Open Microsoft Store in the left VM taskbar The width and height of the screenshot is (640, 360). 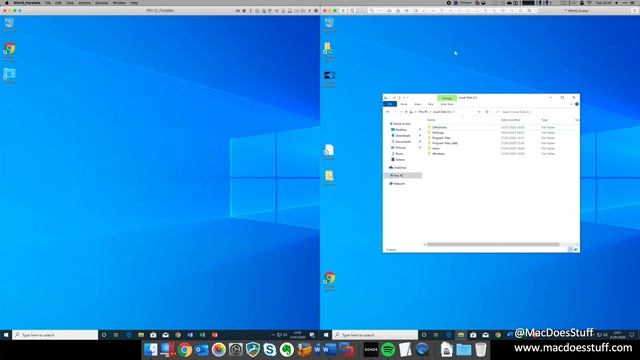click(x=153, y=335)
